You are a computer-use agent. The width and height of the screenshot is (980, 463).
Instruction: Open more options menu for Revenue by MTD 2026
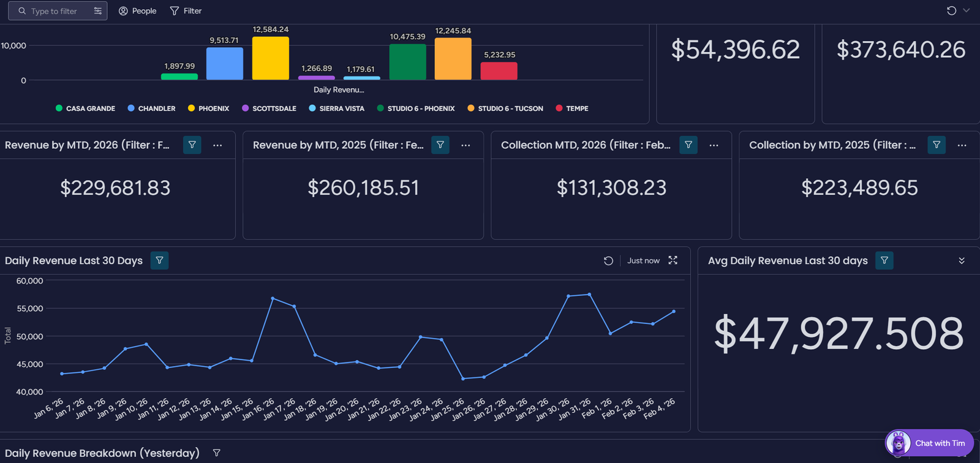(x=217, y=145)
